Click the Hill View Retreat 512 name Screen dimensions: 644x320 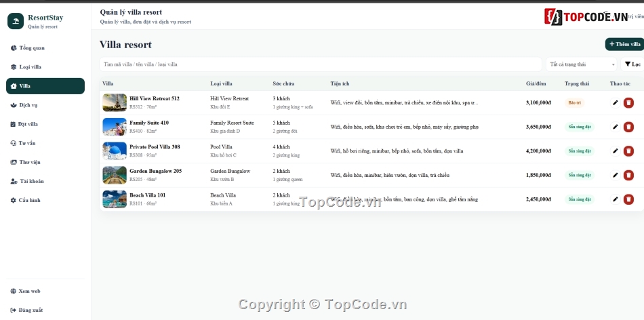coord(155,98)
